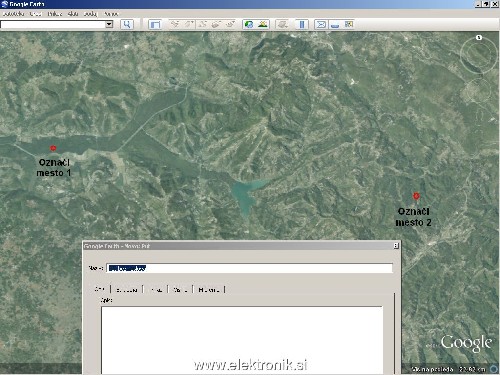Click the Record a Tour toolbar icon
The image size is (500, 375).
(x=230, y=24)
